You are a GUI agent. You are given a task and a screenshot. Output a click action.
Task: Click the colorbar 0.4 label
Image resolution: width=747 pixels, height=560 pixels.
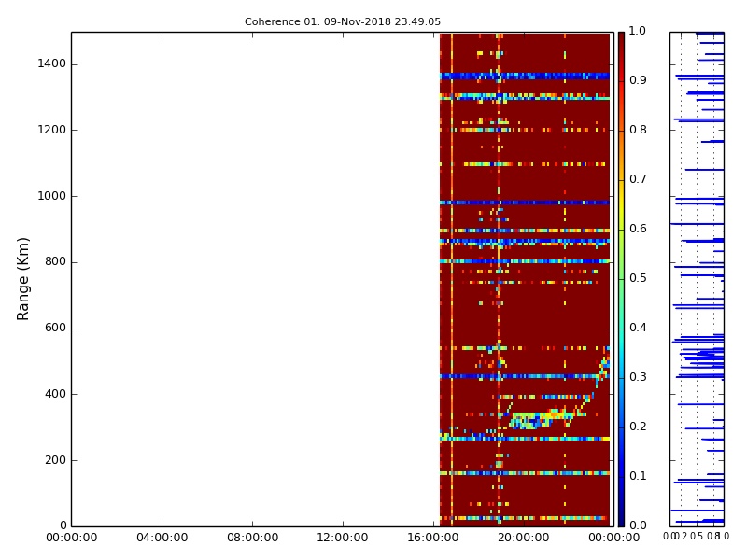(638, 328)
